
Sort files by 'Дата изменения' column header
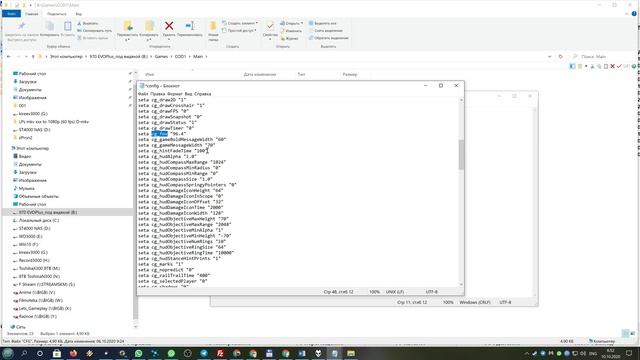(x=260, y=74)
